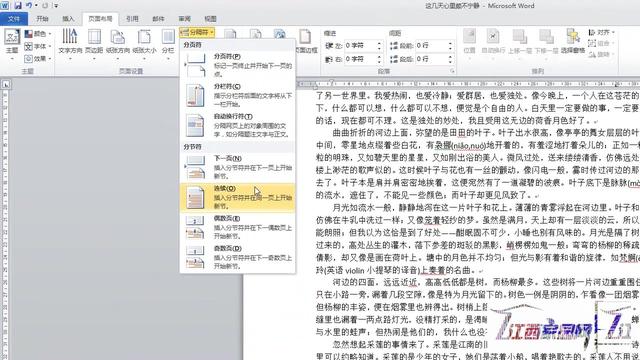The image size is (640, 360).
Task: Open the customize quick access toolbar dropdown
Action: pos(56,6)
